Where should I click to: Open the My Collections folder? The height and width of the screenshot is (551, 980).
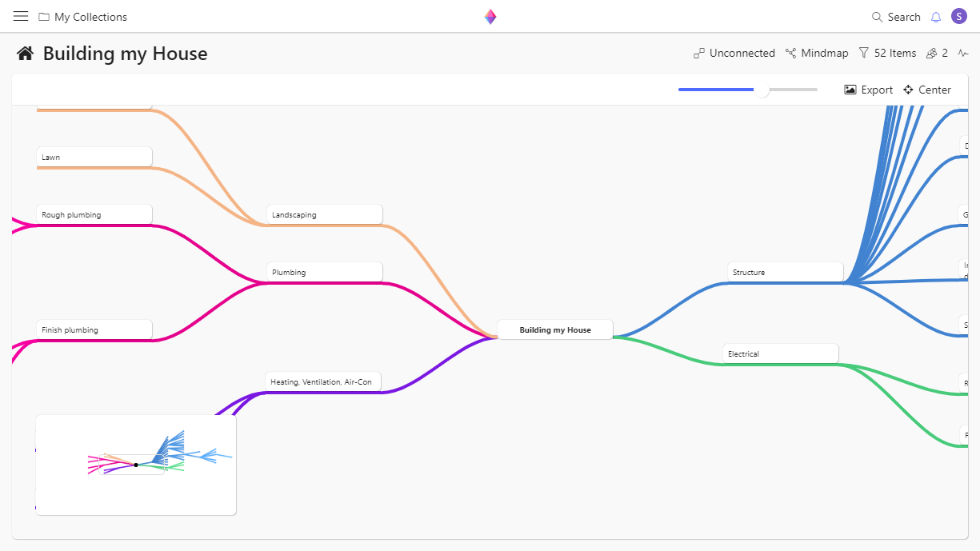click(83, 17)
